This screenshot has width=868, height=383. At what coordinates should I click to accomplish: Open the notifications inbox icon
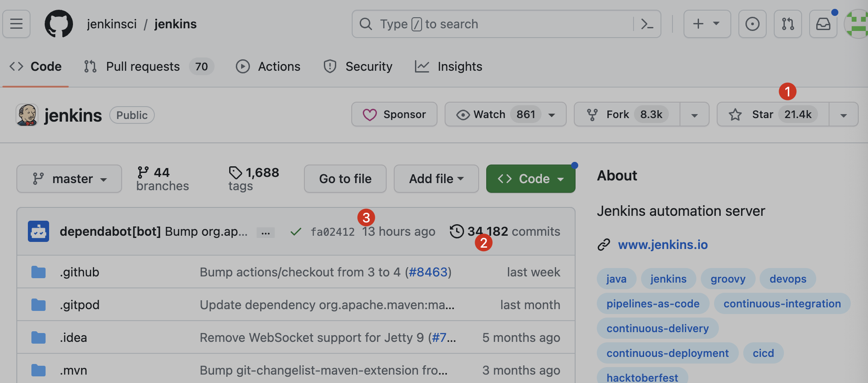tap(823, 24)
